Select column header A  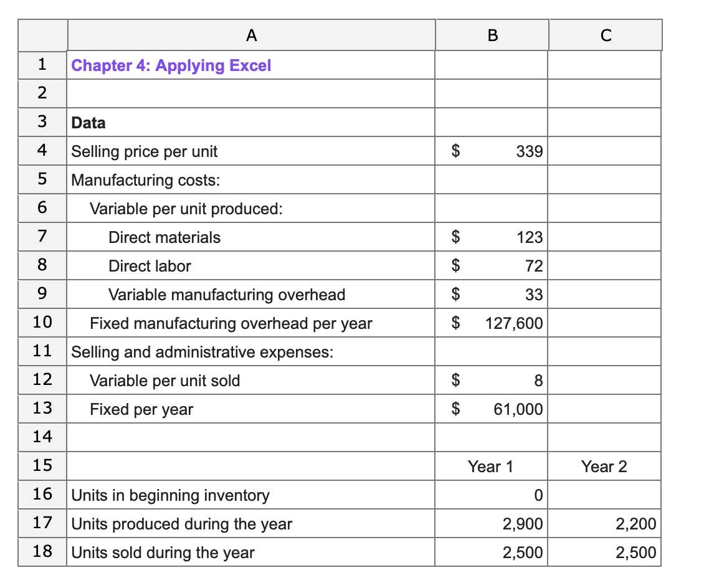(251, 35)
